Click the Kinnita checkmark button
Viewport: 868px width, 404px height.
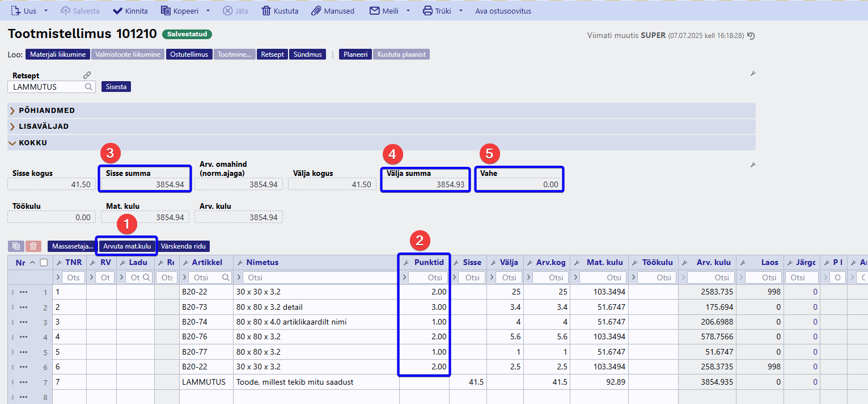coord(130,11)
